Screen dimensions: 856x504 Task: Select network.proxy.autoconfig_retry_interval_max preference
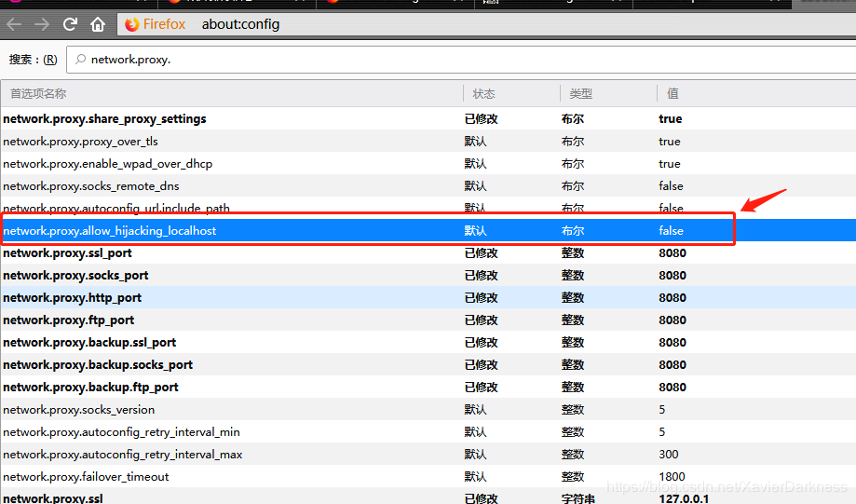(428, 455)
